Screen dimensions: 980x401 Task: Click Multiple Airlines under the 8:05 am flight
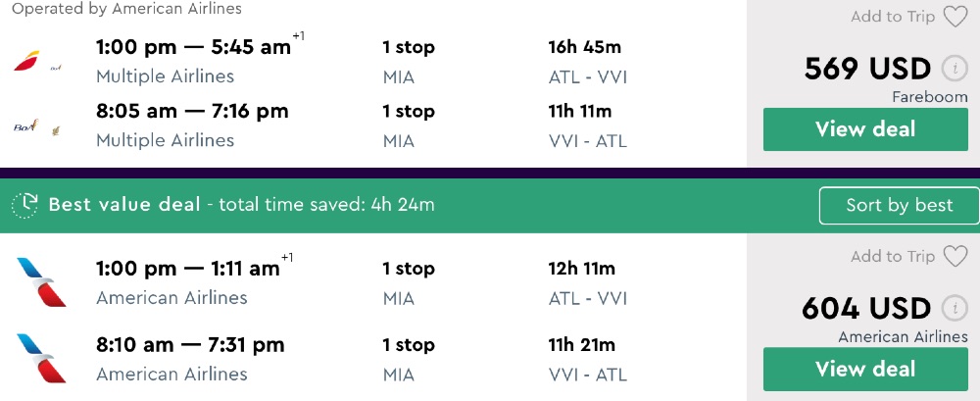tap(165, 140)
